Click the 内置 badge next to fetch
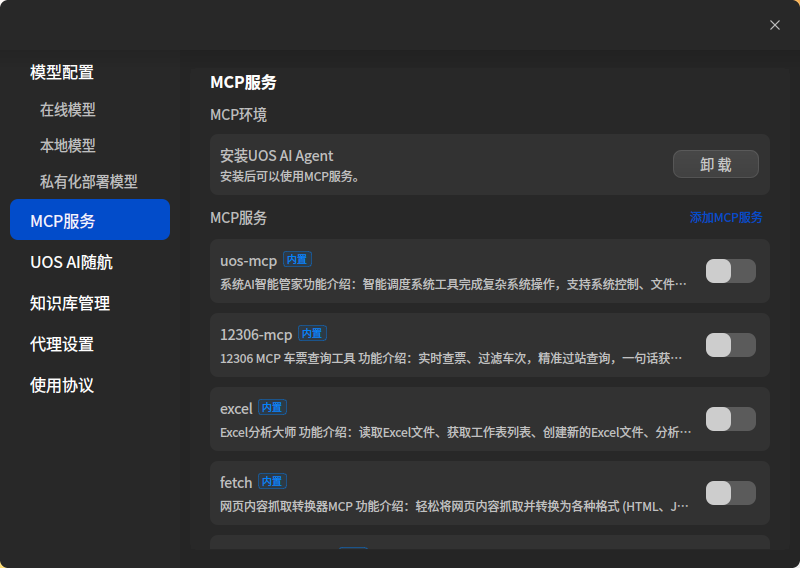Viewport: 800px width, 568px height. 272,481
